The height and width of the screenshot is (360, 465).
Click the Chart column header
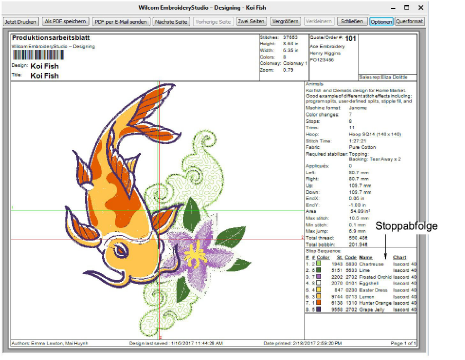[x=400, y=258]
